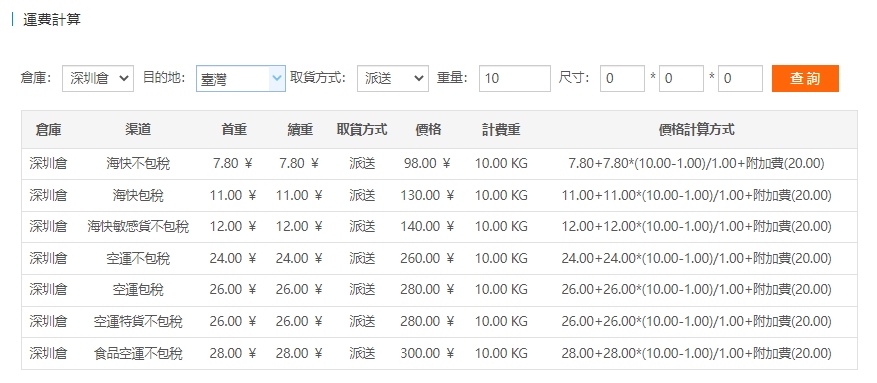Click the 取貨方式 column header in table
This screenshot has height=383, width=877.
pos(362,130)
